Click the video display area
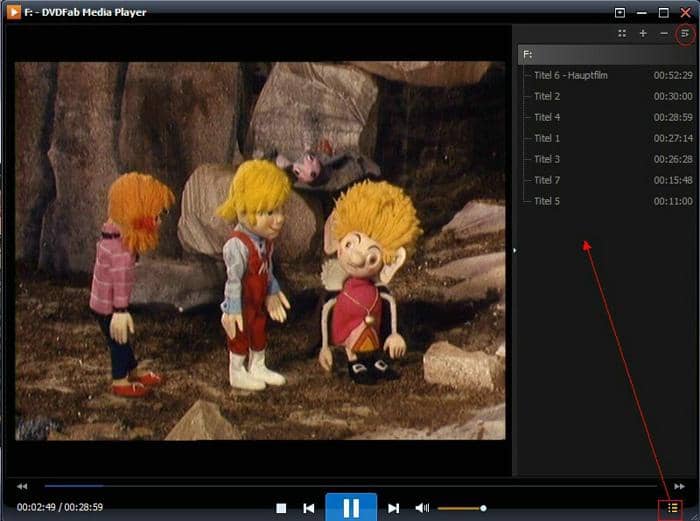 click(x=260, y=250)
